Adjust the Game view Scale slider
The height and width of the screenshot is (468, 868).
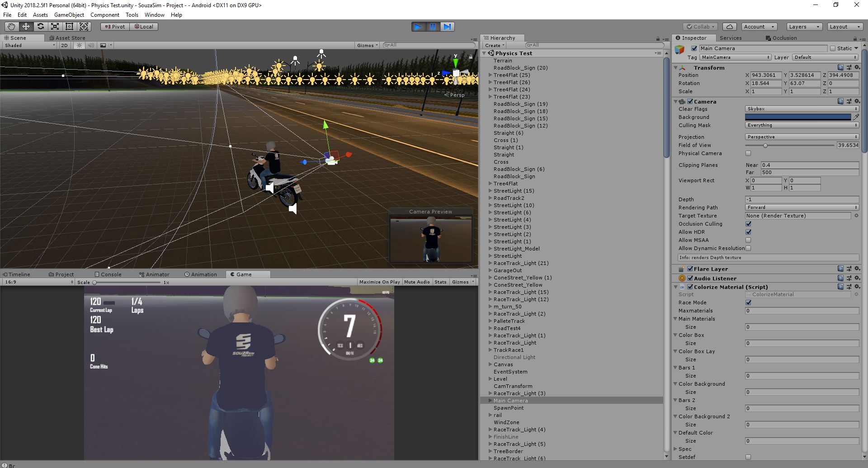tap(127, 282)
